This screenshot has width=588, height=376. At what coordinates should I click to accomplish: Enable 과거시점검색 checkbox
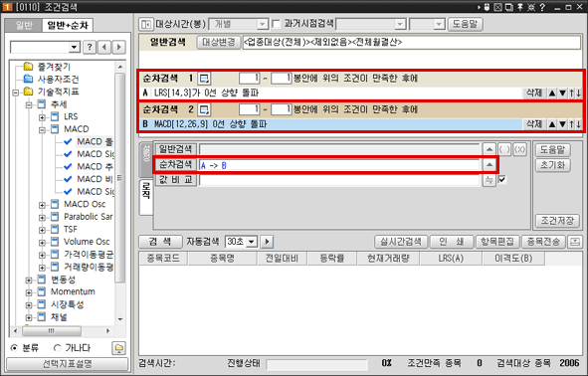tap(276, 24)
